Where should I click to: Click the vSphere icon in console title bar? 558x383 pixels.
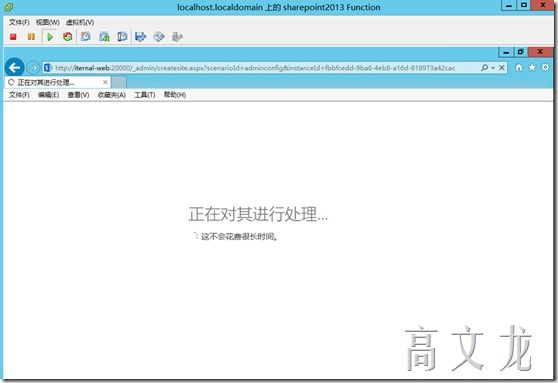9,6
